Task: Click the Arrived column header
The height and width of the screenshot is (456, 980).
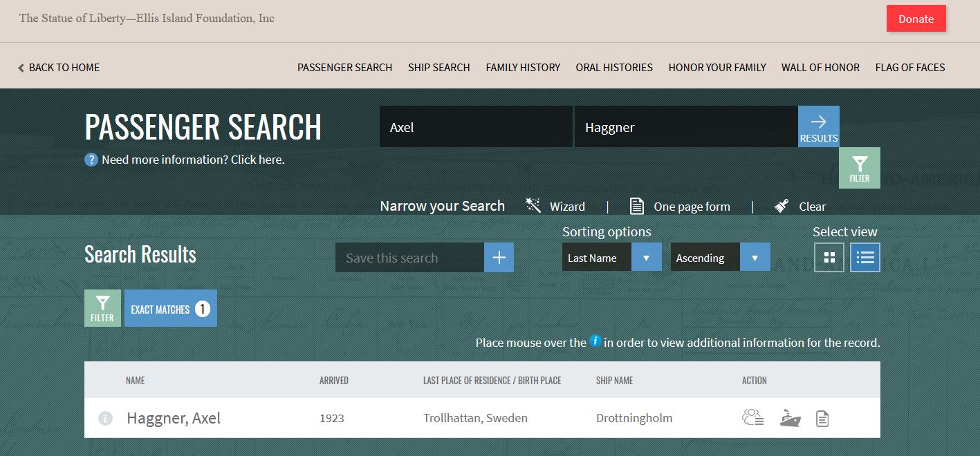Action: tap(334, 381)
